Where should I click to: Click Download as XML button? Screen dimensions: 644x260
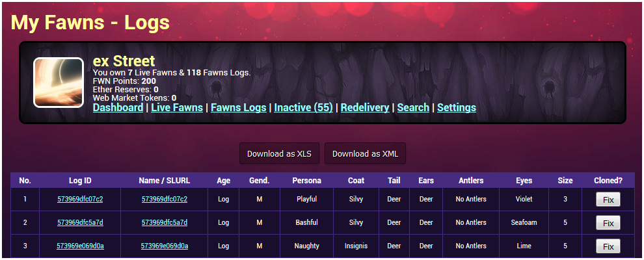365,154
